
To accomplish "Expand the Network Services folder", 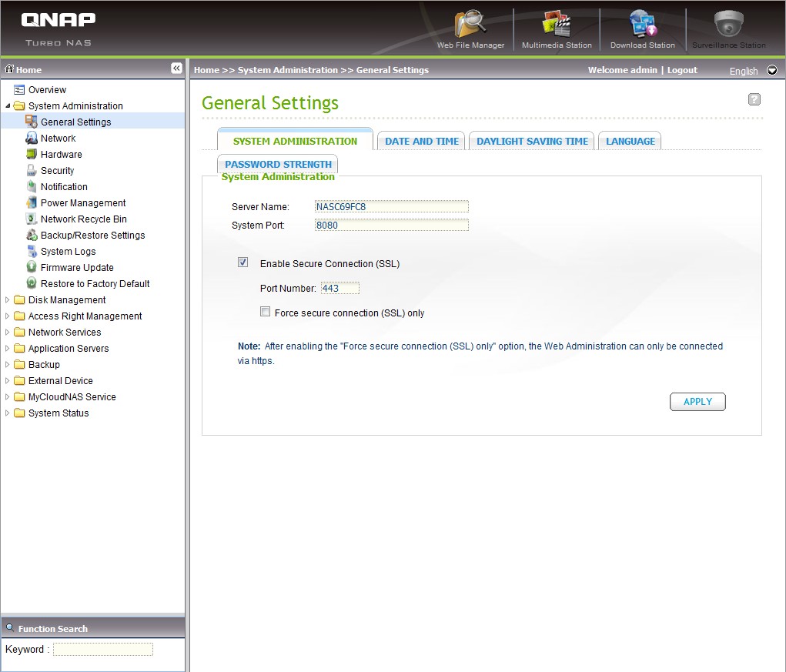I will (x=8, y=333).
